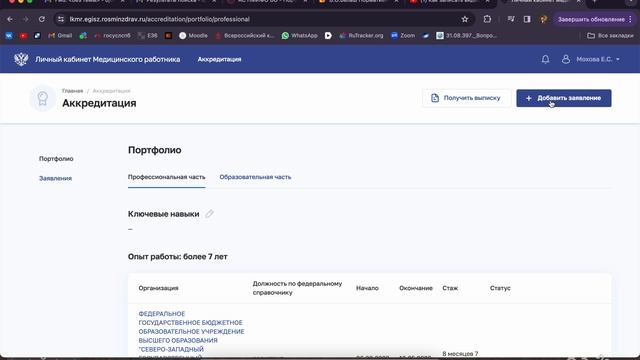Switch to the Профессиональная часть tab
640x360 pixels.
click(167, 177)
